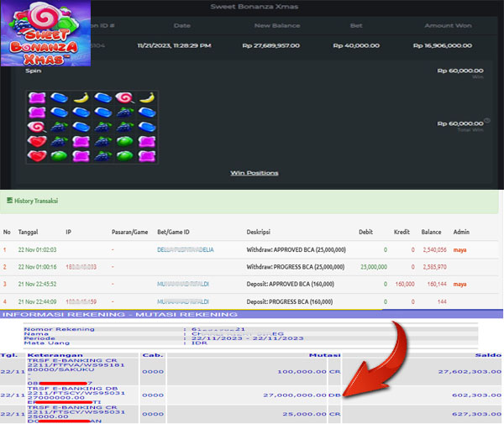Click the Informasi Rekening - Mutasi Rekening header
504x424 pixels.
[120, 315]
